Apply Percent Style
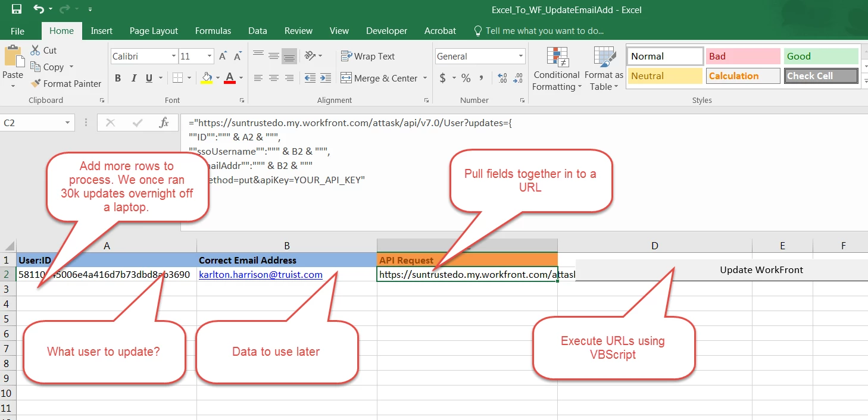The height and width of the screenshot is (420, 868). (x=466, y=78)
